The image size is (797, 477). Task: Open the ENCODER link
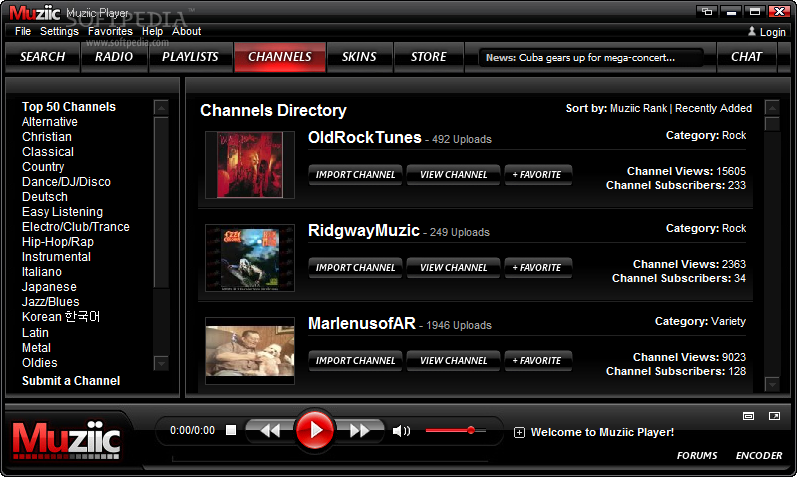point(759,456)
